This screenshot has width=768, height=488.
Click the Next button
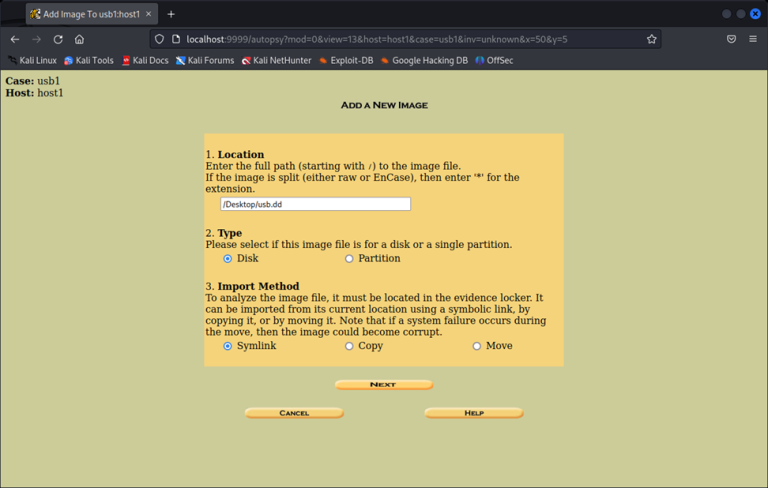(384, 385)
